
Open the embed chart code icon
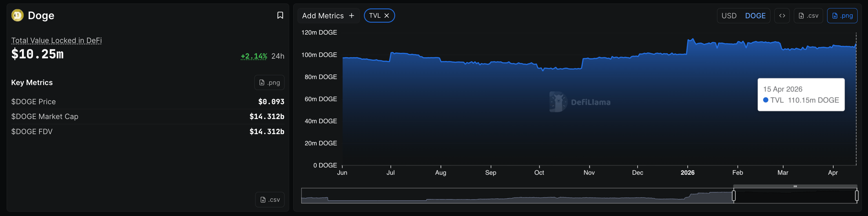782,15
